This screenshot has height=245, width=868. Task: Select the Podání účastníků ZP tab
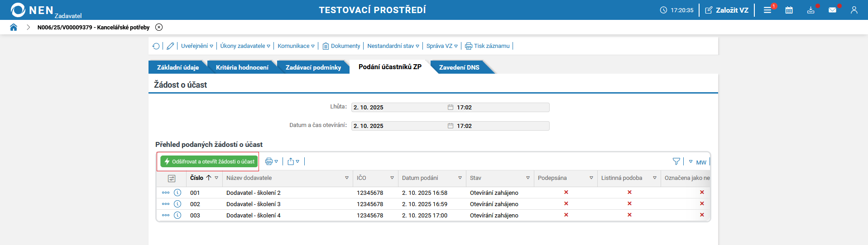(390, 67)
